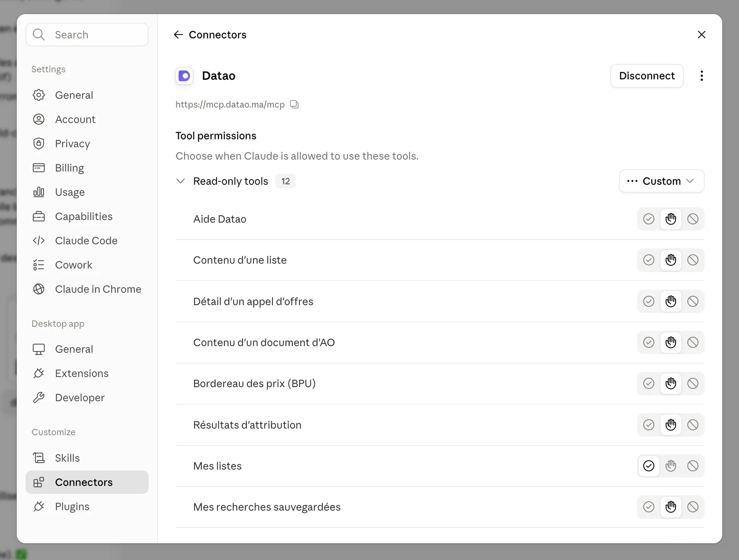Go to Privacy settings
Screen dimensions: 739x560
coord(87,144)
